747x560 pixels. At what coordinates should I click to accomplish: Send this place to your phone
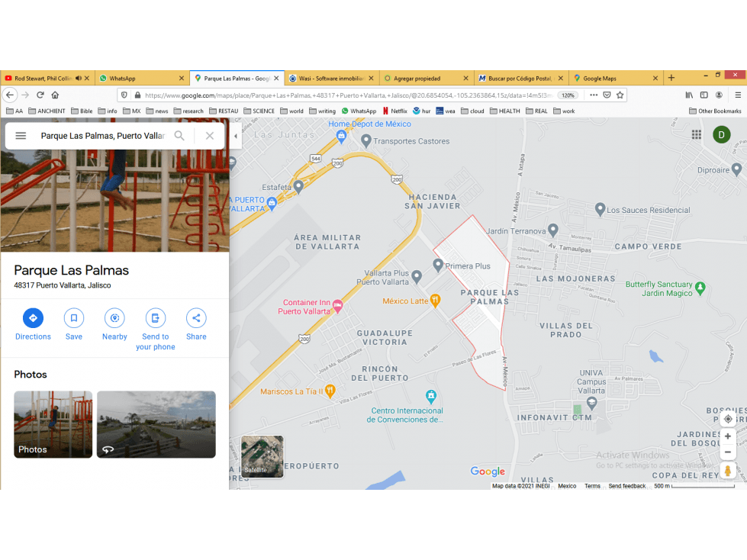tap(156, 330)
